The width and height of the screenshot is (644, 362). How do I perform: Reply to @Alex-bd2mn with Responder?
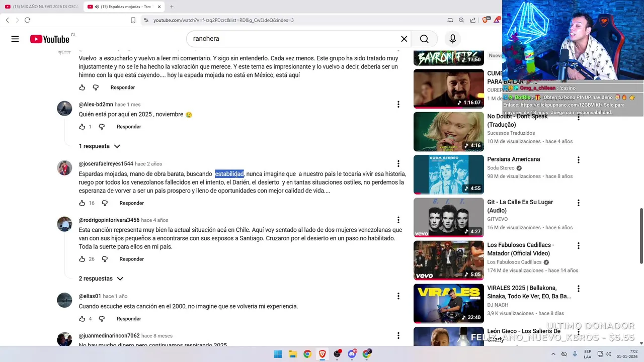(129, 127)
